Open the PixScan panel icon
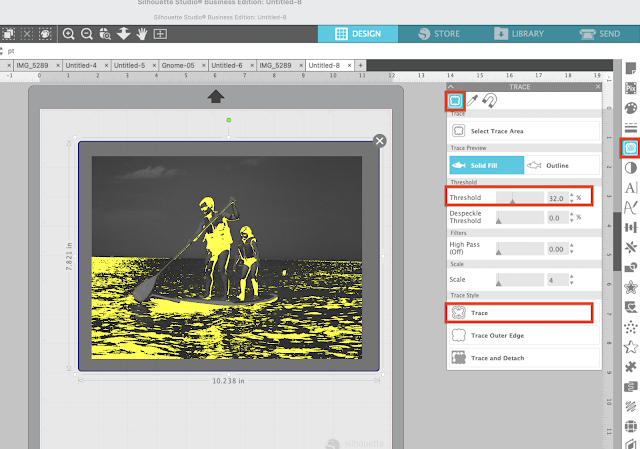The image size is (640, 449). coord(631,88)
